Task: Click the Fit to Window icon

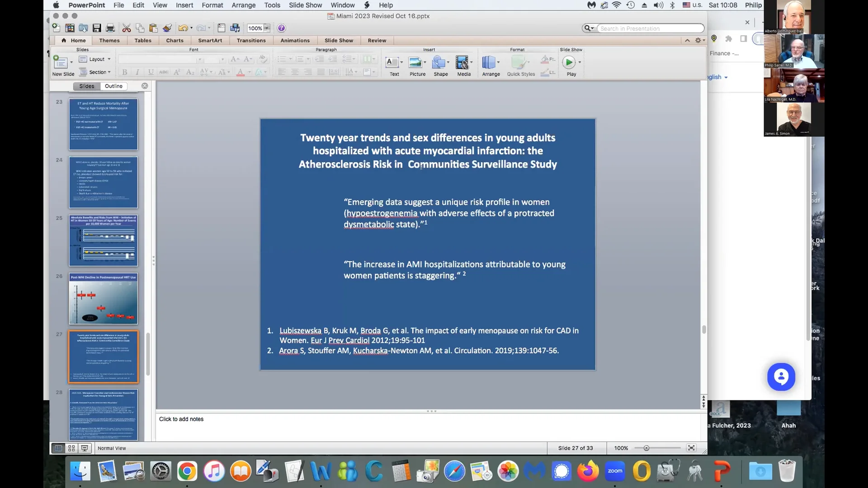Action: point(691,448)
